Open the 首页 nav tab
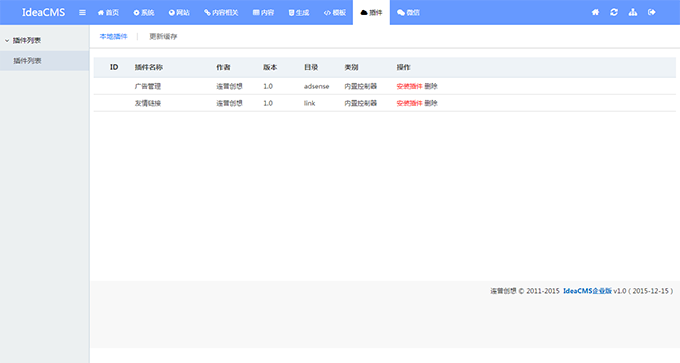The width and height of the screenshot is (680, 363). [x=108, y=13]
